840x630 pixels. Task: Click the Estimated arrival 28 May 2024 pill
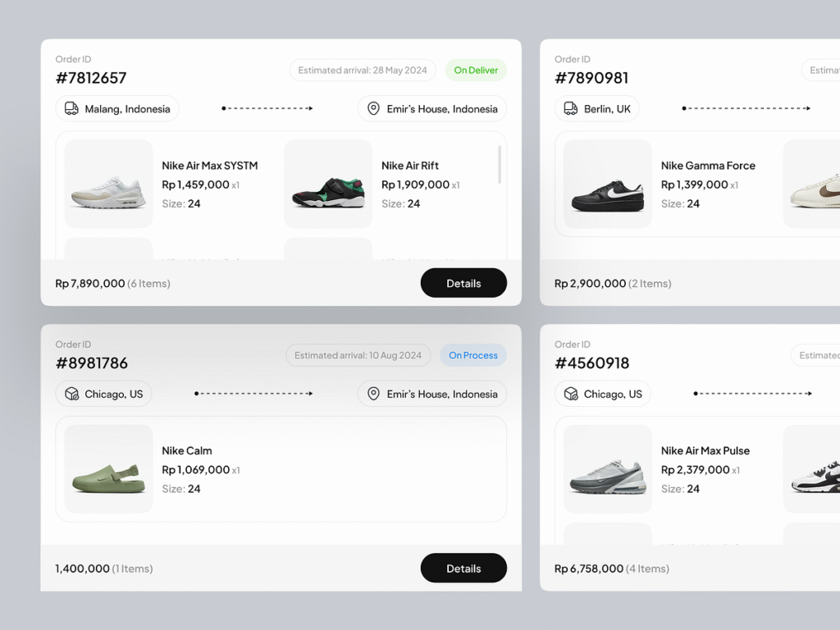pos(363,70)
